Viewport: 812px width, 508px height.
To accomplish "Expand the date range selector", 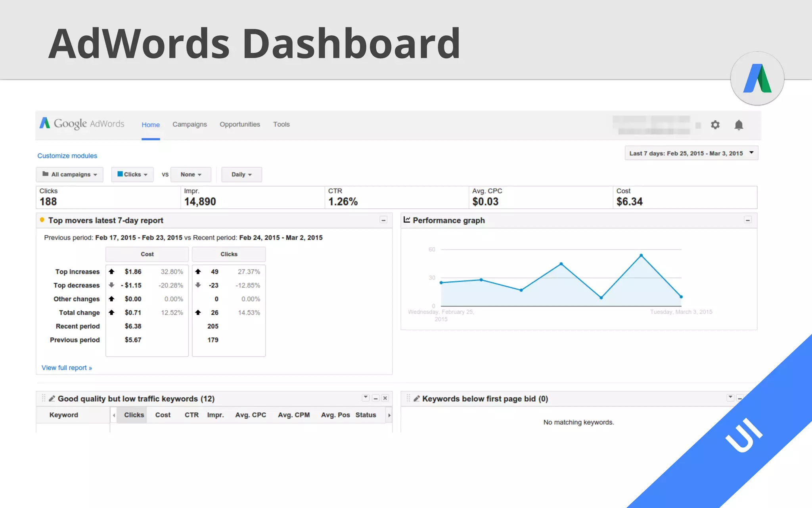I will pyautogui.click(x=691, y=153).
